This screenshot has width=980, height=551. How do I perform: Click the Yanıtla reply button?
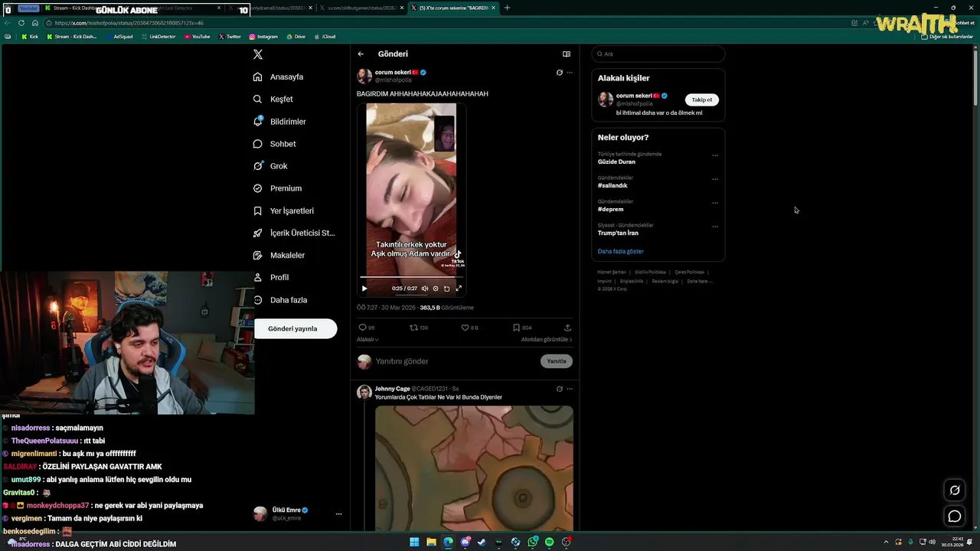coord(557,361)
